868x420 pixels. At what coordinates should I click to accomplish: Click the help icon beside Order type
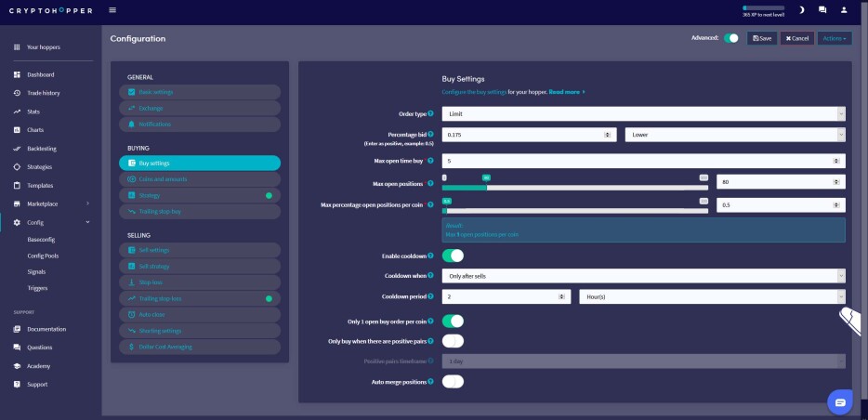(430, 113)
